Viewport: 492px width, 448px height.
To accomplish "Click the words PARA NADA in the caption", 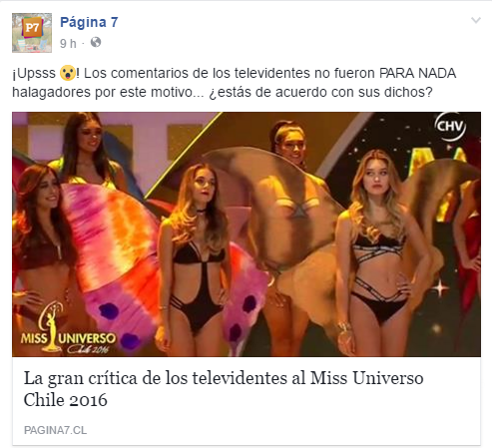I will [417, 73].
